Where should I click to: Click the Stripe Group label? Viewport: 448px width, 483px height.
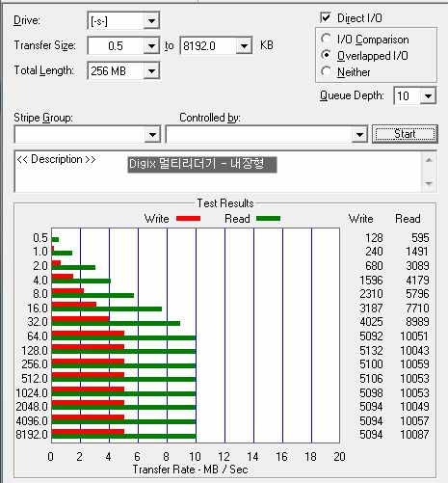pyautogui.click(x=43, y=118)
